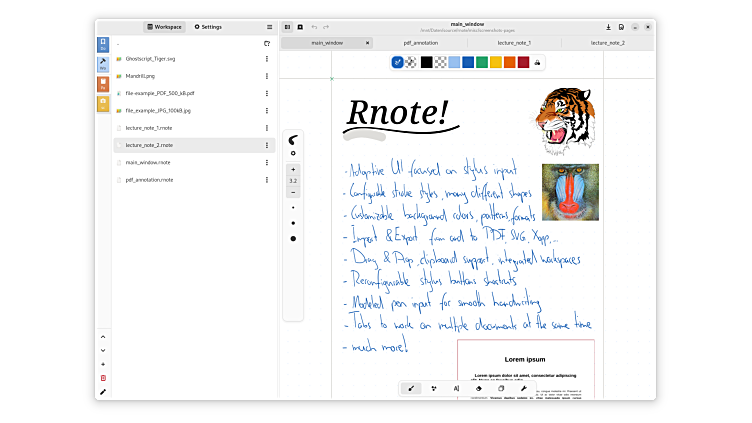Screen dimensions: 752x423
Task: Switch to the main_window tab
Action: coord(327,43)
